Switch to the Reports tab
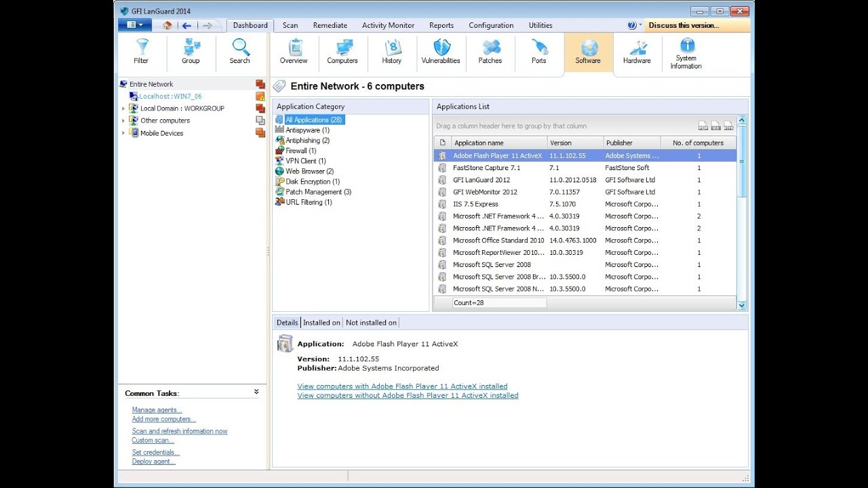868x488 pixels. point(441,25)
